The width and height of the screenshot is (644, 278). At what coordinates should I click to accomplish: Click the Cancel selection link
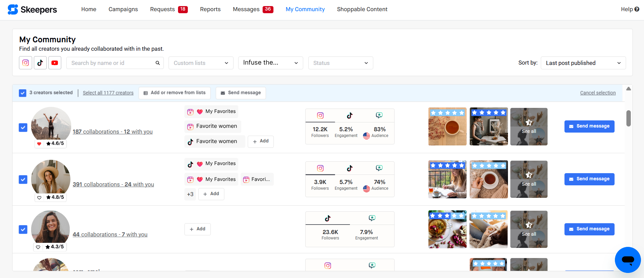coord(598,93)
